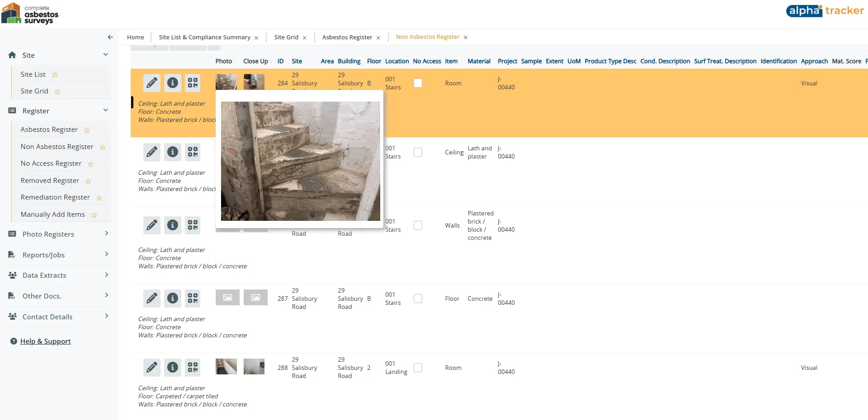Favorite the Site Grid star
The width and height of the screenshot is (868, 420).
57,92
